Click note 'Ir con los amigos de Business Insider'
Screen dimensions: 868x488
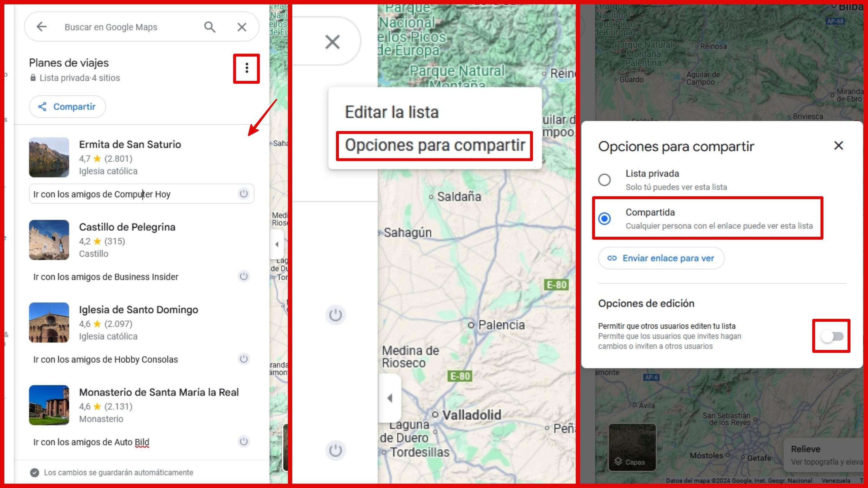(106, 277)
